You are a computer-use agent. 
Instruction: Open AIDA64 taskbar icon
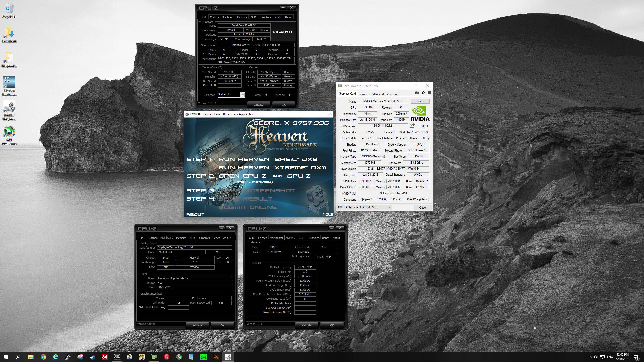tap(105, 357)
